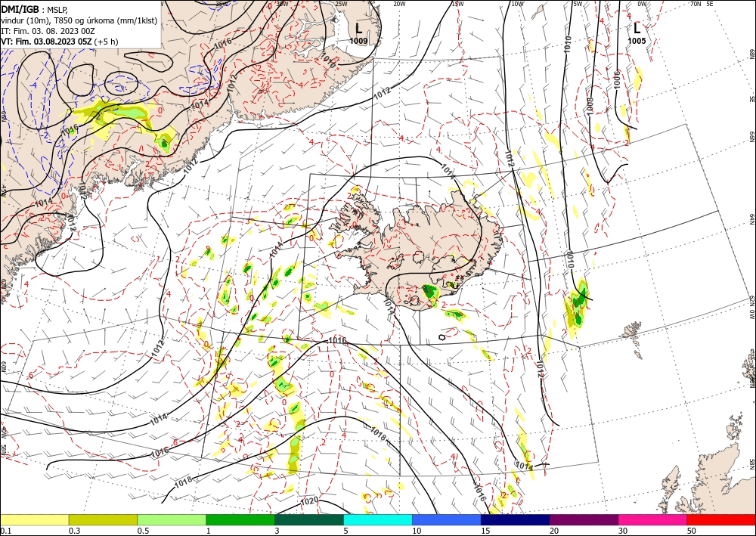This screenshot has height=536, width=756.
Task: Click the 15W longitude label
Action: click(457, 4)
